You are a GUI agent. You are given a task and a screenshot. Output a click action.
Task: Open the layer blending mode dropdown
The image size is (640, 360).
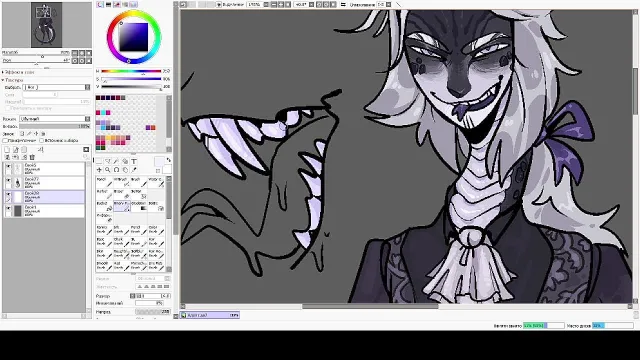point(55,119)
